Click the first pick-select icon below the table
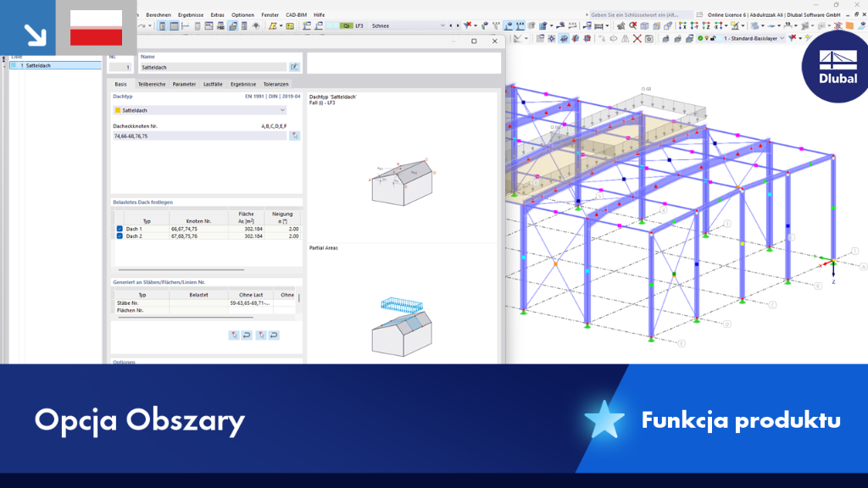 [234, 335]
